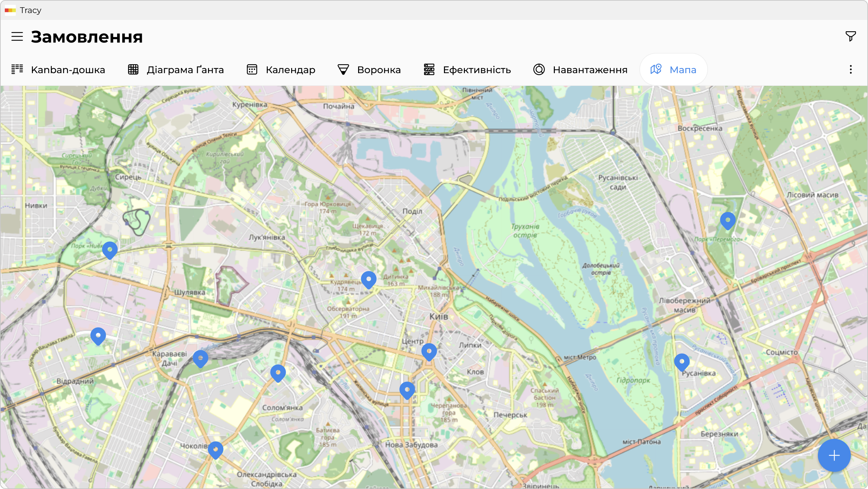Click the pin at Парк Перемога
The width and height of the screenshot is (868, 489).
point(728,220)
